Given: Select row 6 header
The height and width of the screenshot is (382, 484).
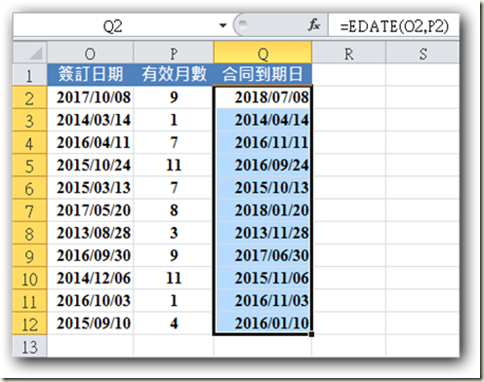Looking at the screenshot, I should tap(30, 188).
